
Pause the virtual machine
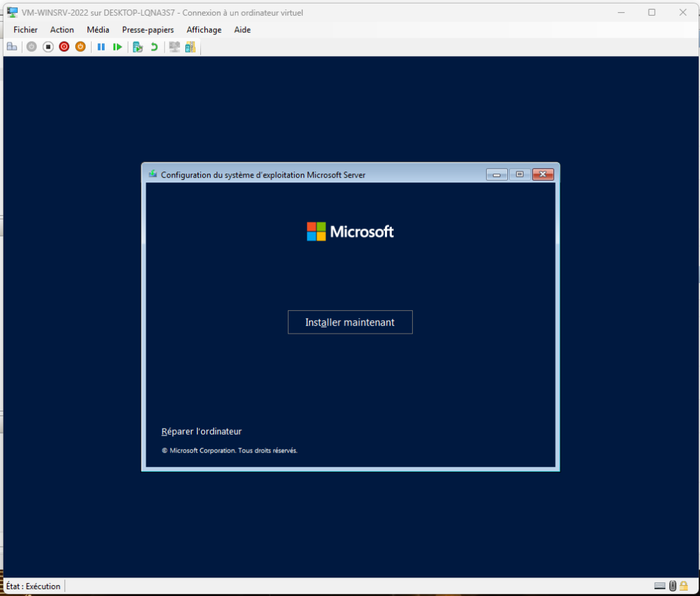(x=101, y=46)
